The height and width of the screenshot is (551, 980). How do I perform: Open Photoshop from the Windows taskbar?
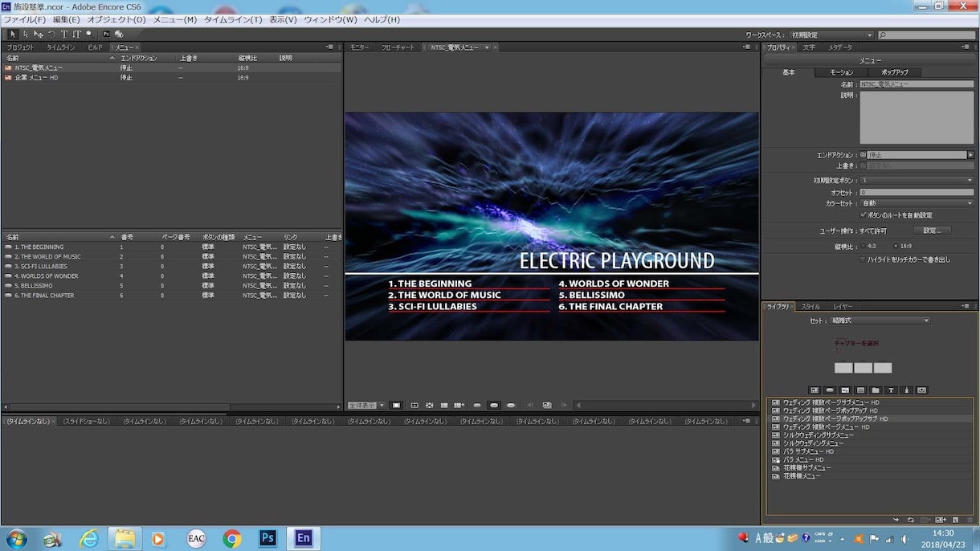(267, 538)
